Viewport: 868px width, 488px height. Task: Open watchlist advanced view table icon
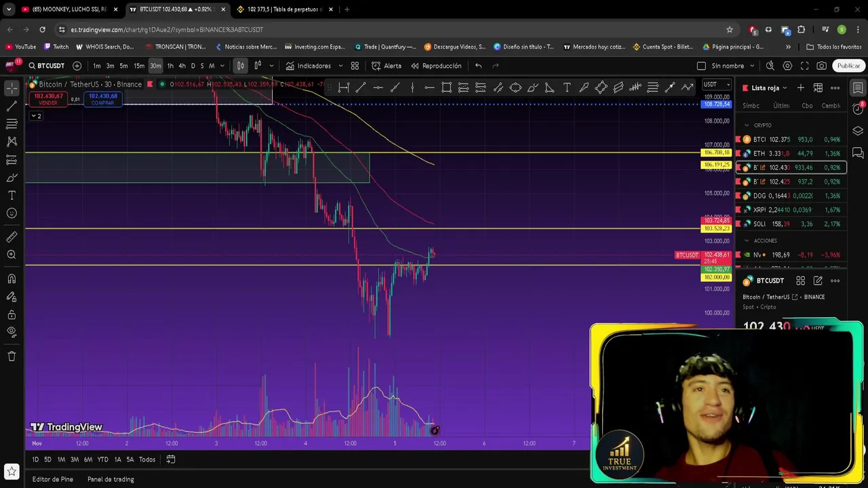[x=818, y=88]
